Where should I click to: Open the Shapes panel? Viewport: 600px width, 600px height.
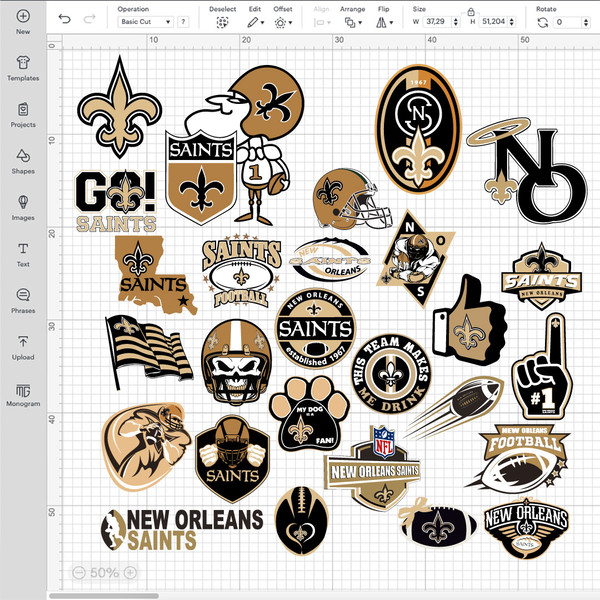(23, 161)
